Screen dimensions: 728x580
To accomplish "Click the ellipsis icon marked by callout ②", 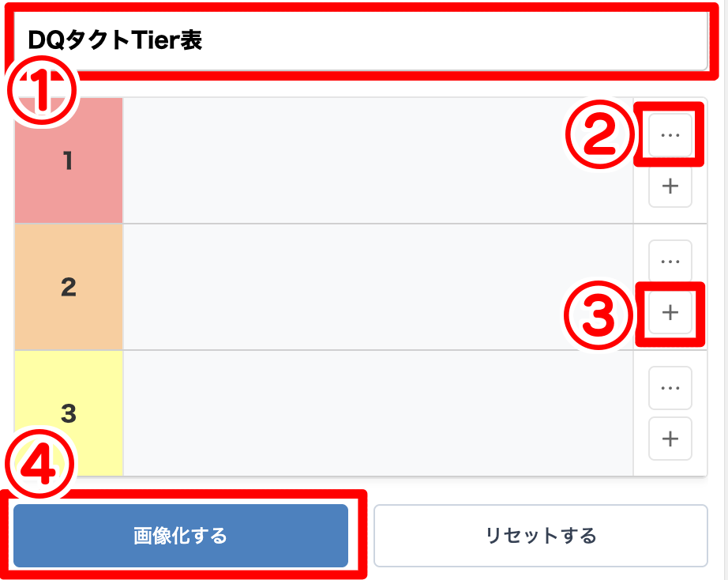I will pos(669,135).
